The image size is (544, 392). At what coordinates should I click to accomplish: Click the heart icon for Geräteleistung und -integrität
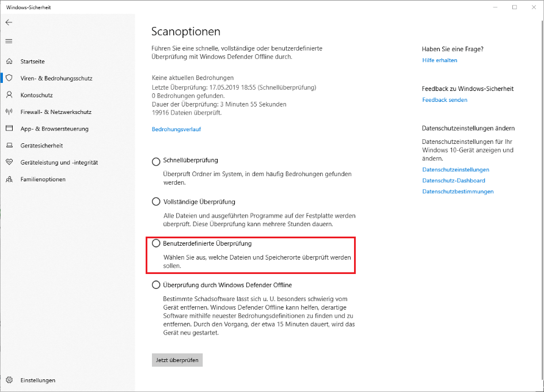tap(9, 162)
